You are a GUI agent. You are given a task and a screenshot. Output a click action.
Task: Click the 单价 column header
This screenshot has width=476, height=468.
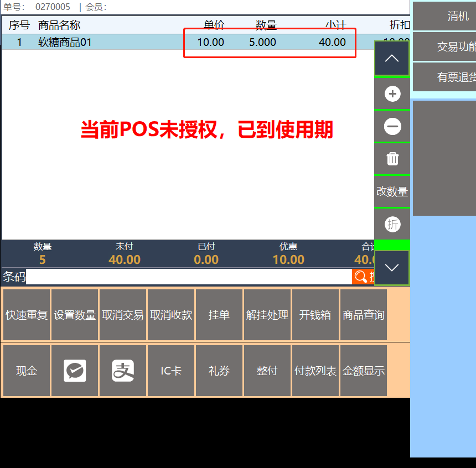coord(214,25)
